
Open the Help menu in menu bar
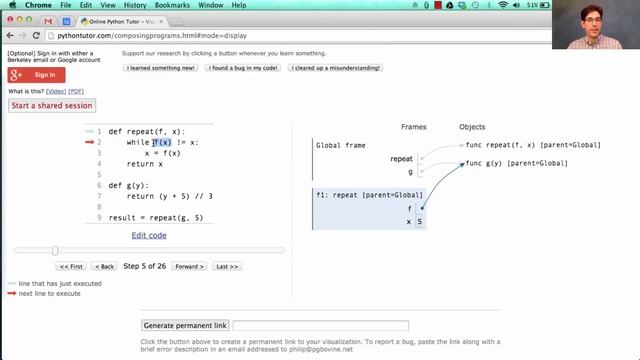[239, 5]
